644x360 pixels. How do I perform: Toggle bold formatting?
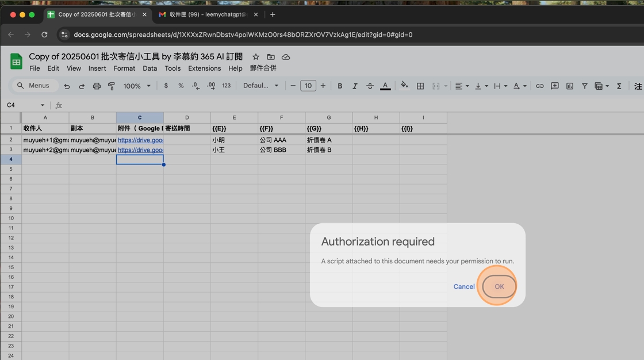(340, 86)
